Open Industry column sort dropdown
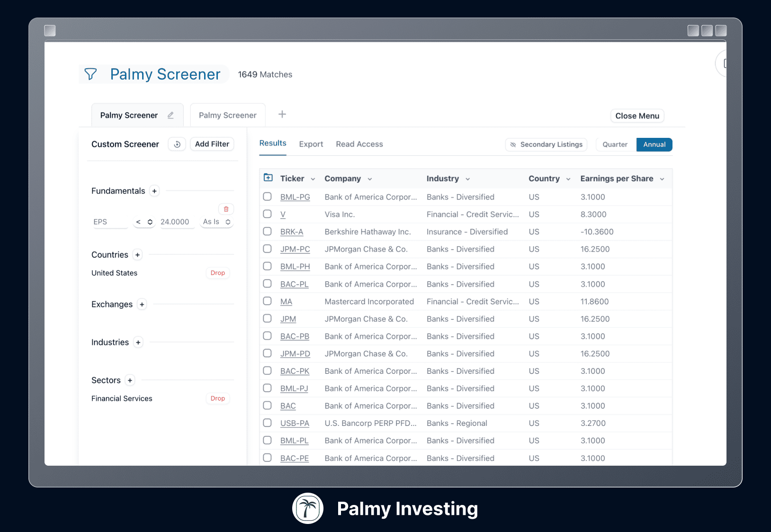This screenshot has height=532, width=771. point(467,179)
